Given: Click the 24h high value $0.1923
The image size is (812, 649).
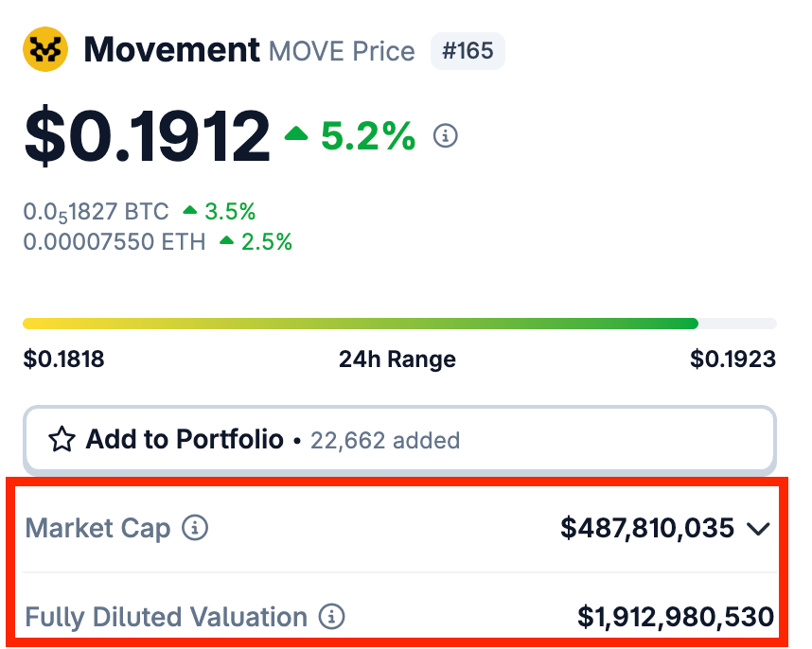Looking at the screenshot, I should tap(733, 359).
